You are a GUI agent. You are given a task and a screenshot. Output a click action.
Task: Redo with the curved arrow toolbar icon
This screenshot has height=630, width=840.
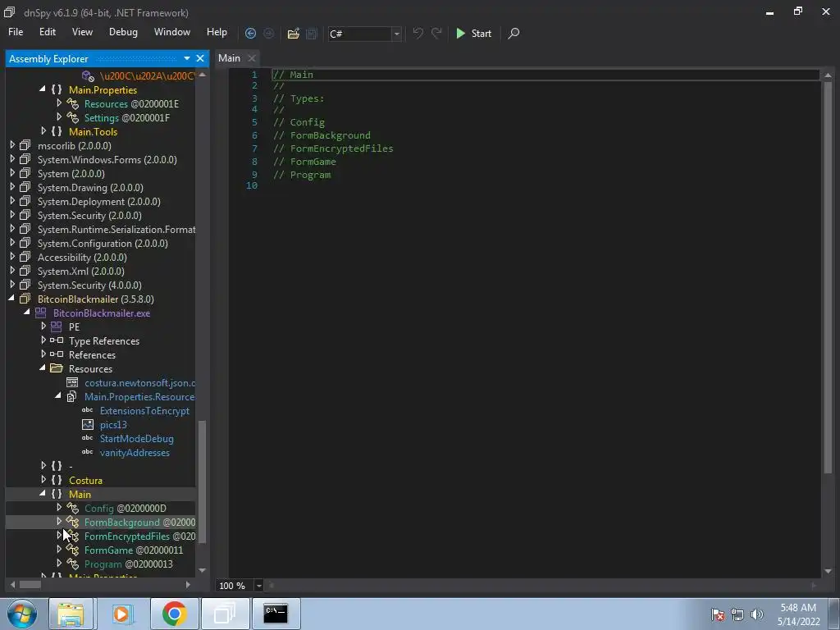[x=436, y=33]
